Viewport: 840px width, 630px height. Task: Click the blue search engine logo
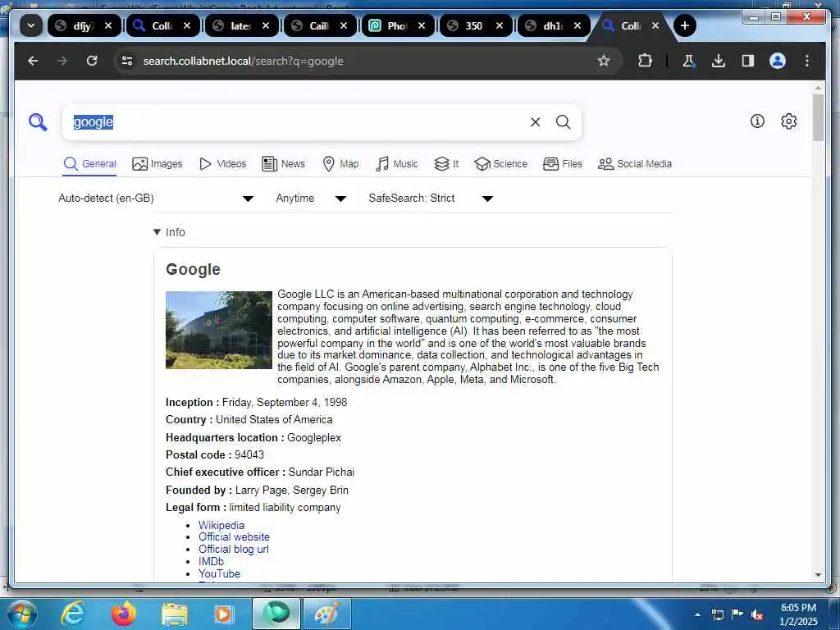(x=38, y=122)
